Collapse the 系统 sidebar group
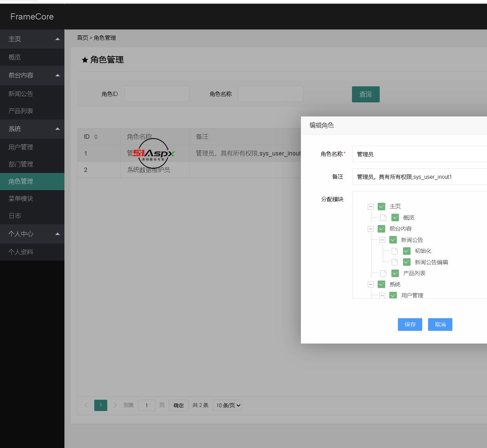Screen dimensions: 487x448 [x=32, y=129]
